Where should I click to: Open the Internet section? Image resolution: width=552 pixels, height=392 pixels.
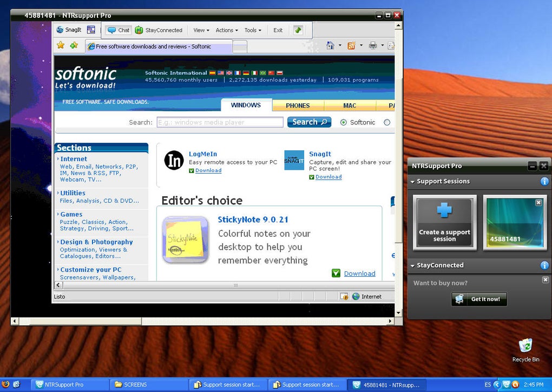[74, 159]
